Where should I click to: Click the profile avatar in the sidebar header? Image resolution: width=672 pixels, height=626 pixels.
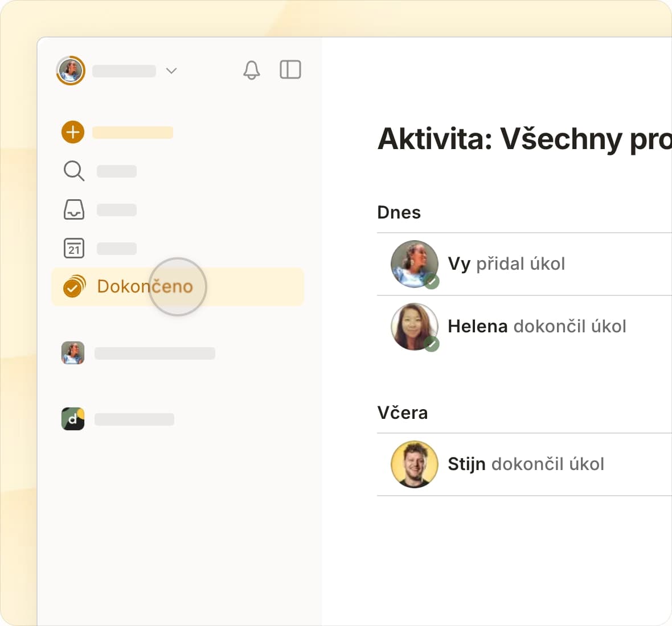click(71, 71)
